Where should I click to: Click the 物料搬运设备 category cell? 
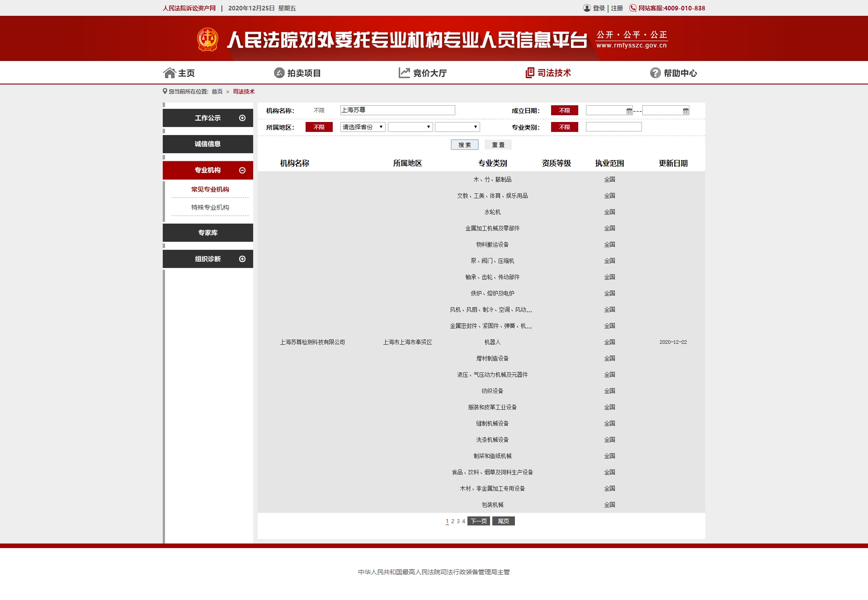(x=492, y=244)
